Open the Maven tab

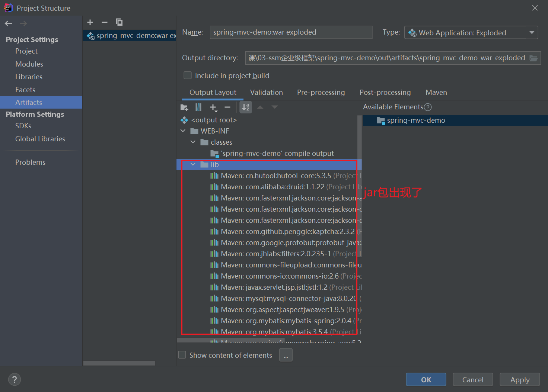coord(436,92)
